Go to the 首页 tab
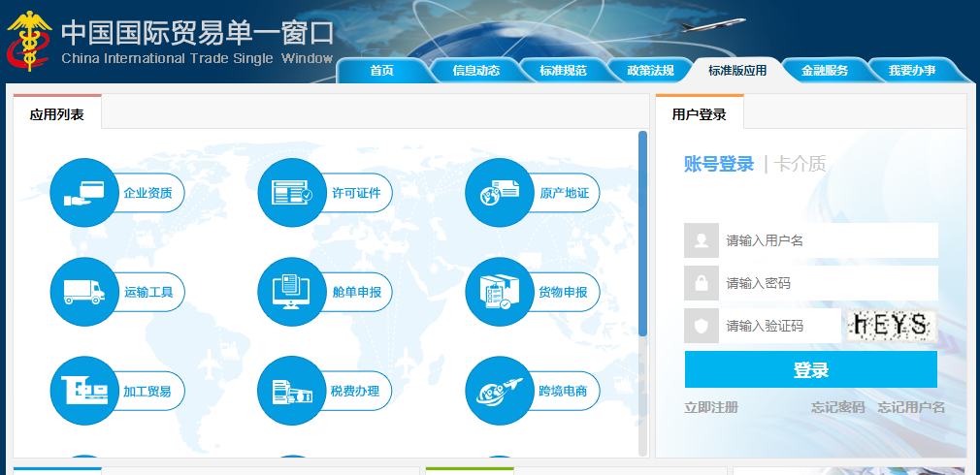Viewport: 980px width, 475px height. [x=382, y=71]
